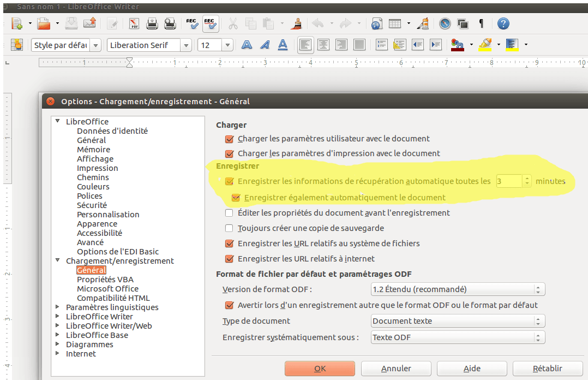
Task: Select 'Microsoft Office' in the options tree
Action: [x=107, y=289]
